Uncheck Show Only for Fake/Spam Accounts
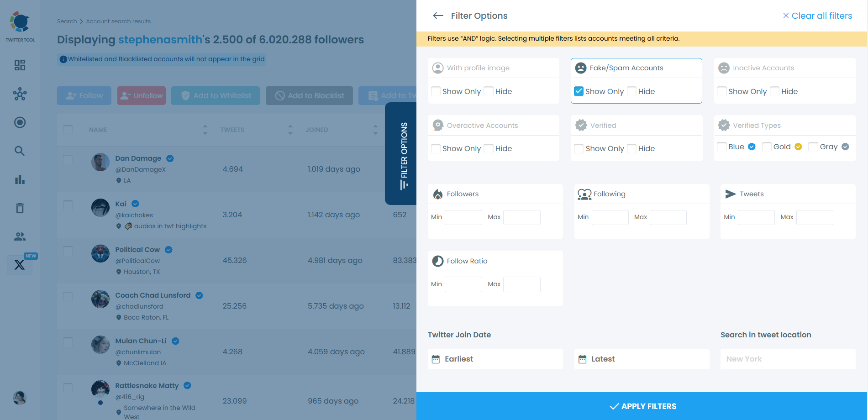Image resolution: width=868 pixels, height=420 pixels. [579, 91]
